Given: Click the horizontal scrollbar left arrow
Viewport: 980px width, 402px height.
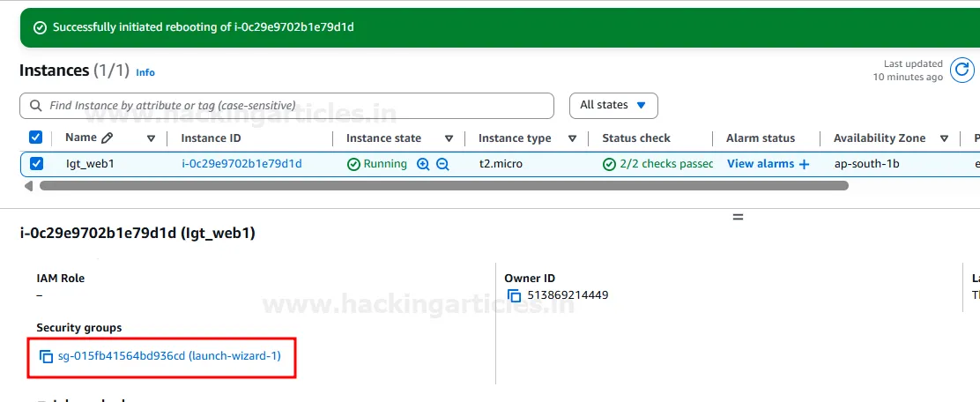Looking at the screenshot, I should 28,186.
